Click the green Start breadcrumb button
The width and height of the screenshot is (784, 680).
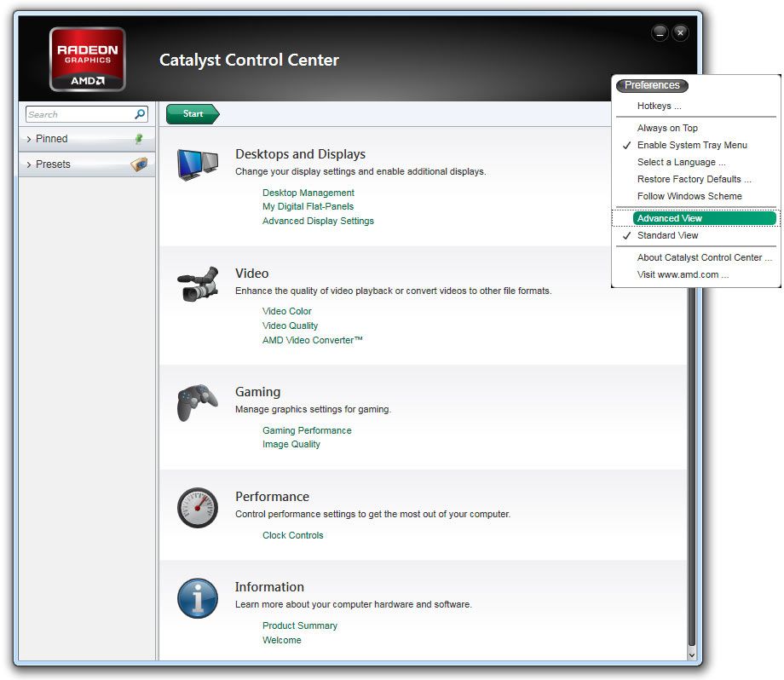193,114
